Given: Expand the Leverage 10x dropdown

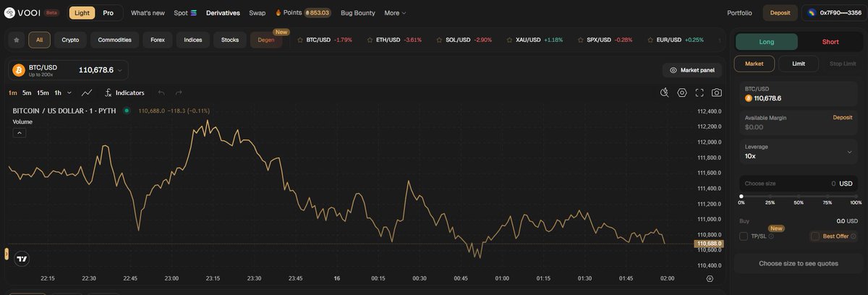Looking at the screenshot, I should pyautogui.click(x=799, y=152).
